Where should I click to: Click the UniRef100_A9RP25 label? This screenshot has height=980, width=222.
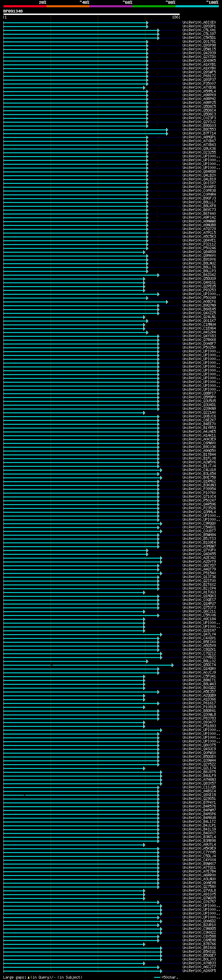pyautogui.click(x=199, y=103)
